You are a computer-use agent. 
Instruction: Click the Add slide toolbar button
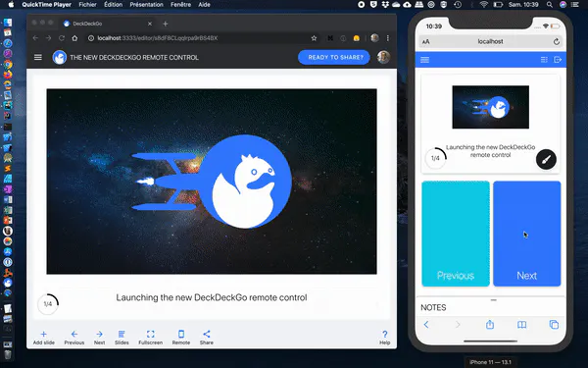44,338
